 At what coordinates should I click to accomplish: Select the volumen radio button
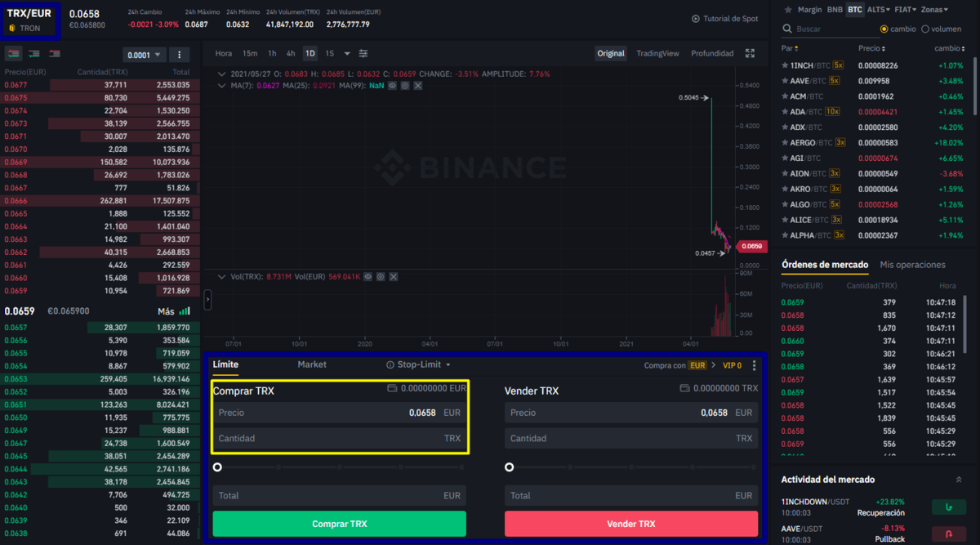[924, 29]
